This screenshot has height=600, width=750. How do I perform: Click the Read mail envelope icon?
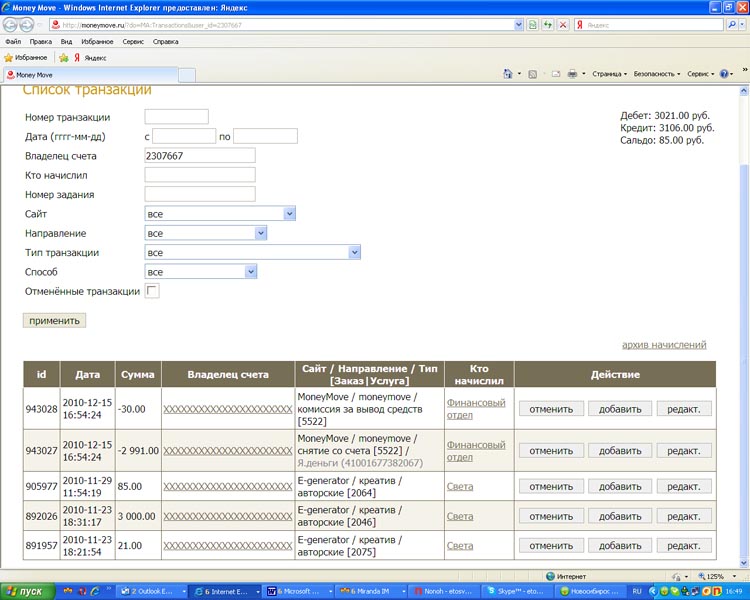556,74
